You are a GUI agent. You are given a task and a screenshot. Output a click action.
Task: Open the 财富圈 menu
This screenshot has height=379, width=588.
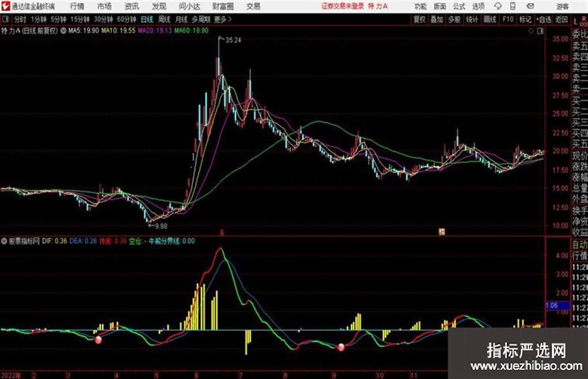(223, 6)
